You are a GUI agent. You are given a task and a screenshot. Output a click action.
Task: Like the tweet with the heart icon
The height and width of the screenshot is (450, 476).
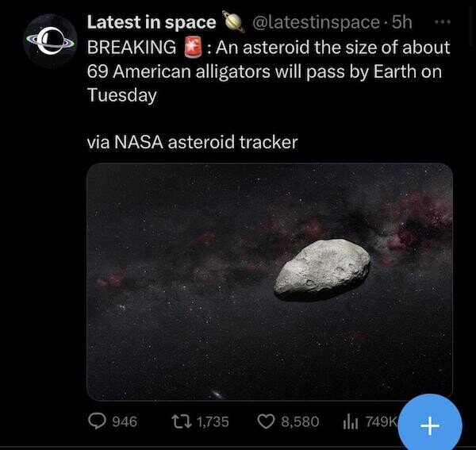[x=266, y=421]
